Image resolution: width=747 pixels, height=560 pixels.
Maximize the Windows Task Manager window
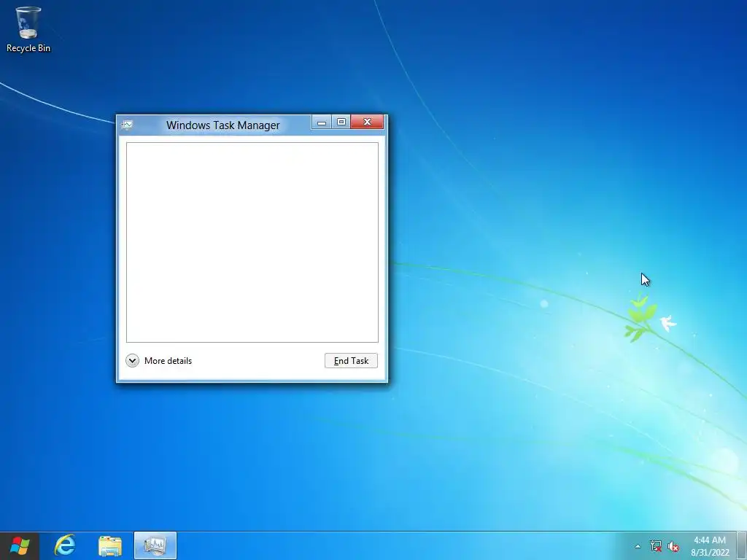[341, 122]
